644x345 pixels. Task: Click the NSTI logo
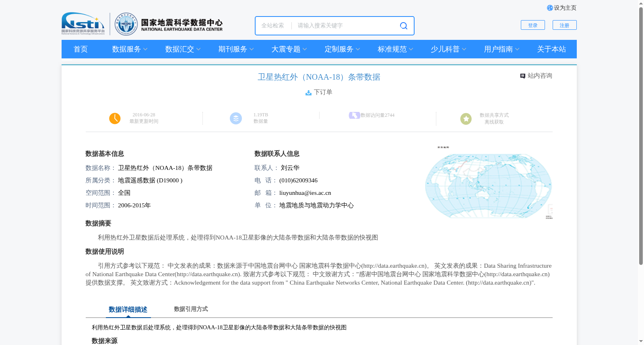point(83,23)
